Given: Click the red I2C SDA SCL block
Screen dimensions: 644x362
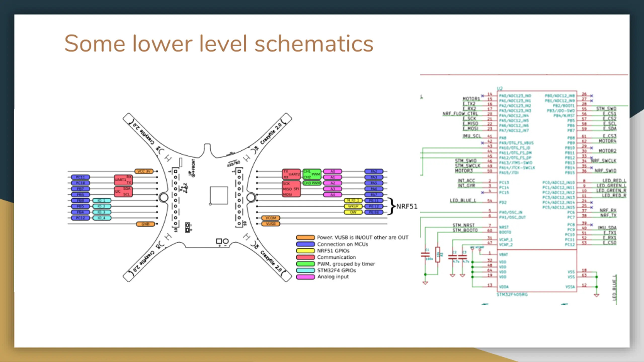Looking at the screenshot, I should pyautogui.click(x=123, y=191).
